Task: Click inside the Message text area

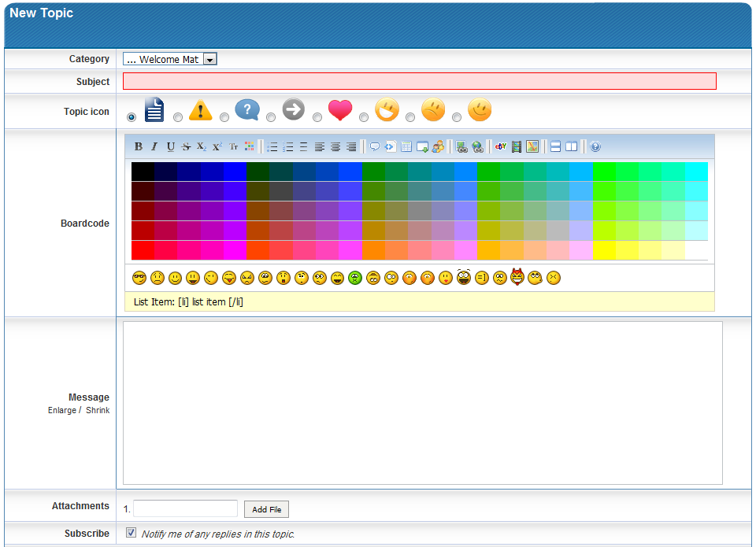Action: [422, 402]
